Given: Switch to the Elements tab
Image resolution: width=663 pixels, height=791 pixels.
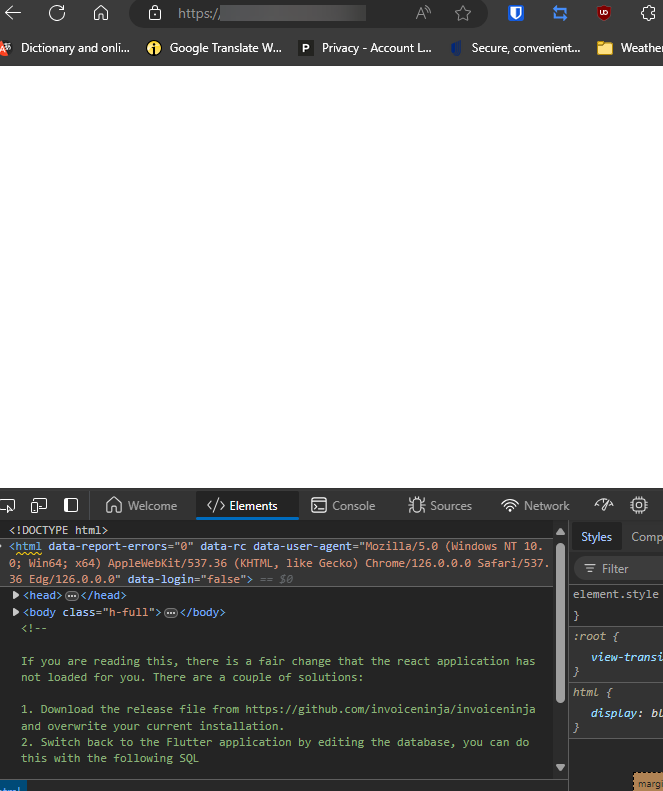Looking at the screenshot, I should tap(247, 505).
